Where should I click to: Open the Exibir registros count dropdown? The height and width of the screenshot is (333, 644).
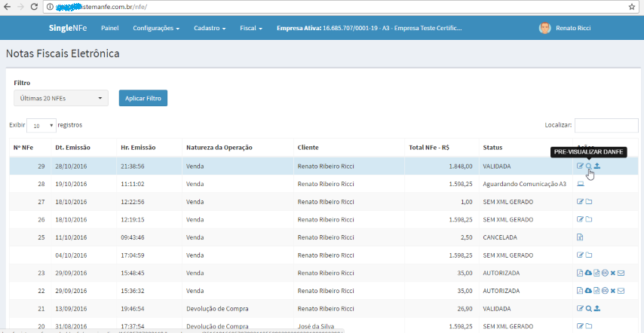tap(41, 126)
